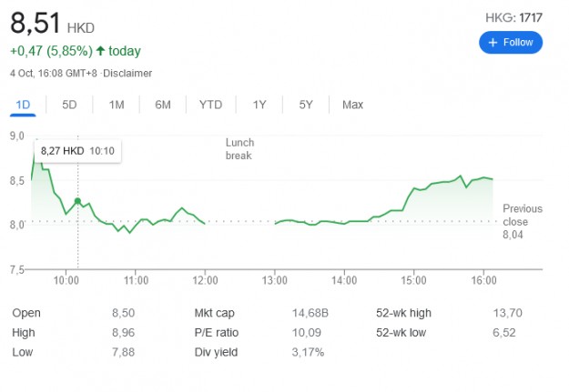Screen dimensions: 569x392
Task: Click the Mkt cap value 14,68B
Action: [310, 313]
